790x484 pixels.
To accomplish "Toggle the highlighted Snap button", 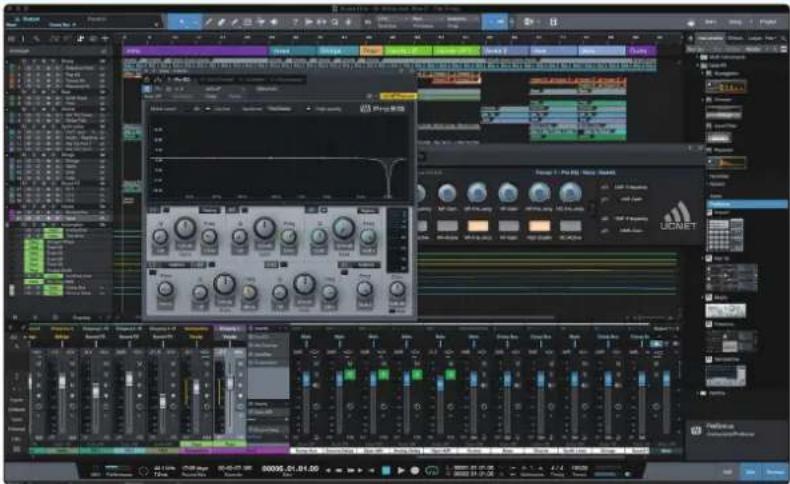I will coord(495,22).
